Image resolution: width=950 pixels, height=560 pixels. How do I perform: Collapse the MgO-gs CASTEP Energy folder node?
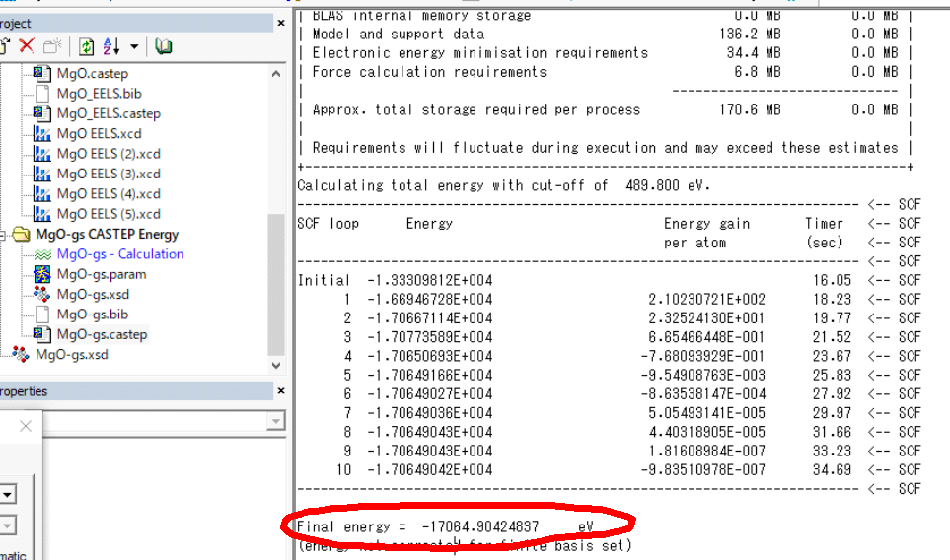(2, 235)
